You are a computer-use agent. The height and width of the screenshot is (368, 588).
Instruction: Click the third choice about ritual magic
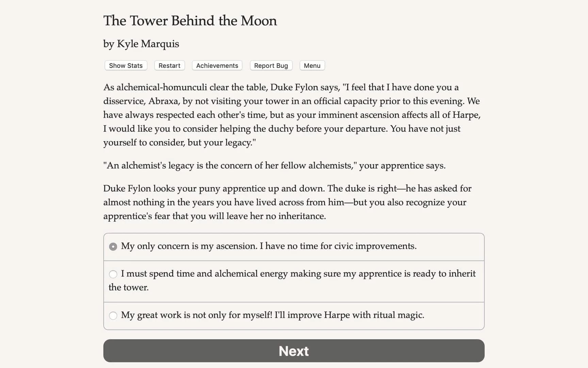click(272, 316)
